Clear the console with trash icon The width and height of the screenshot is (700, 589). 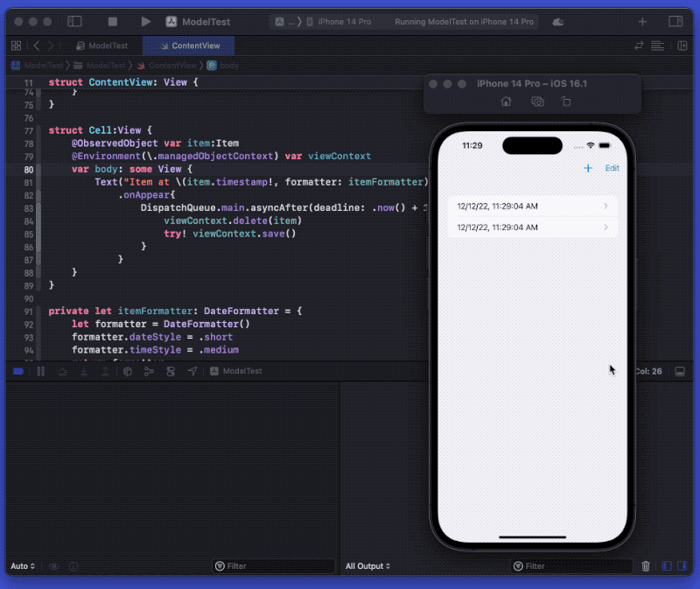(x=646, y=566)
